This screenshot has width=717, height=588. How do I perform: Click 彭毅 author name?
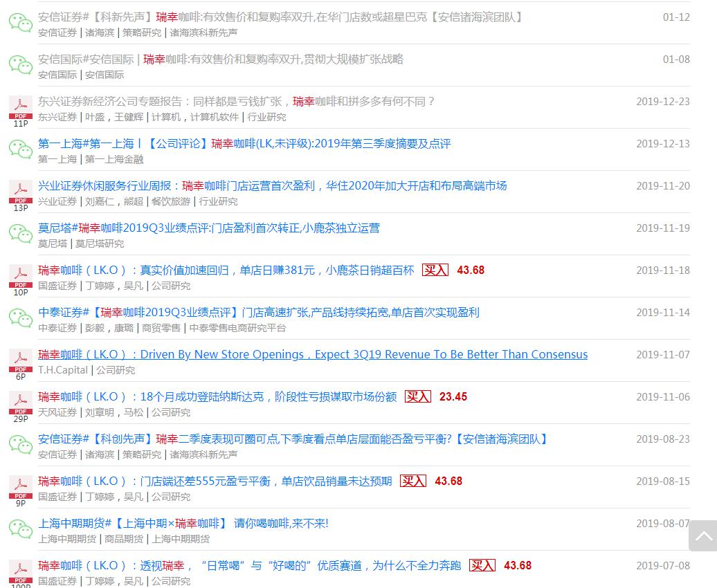click(x=95, y=329)
